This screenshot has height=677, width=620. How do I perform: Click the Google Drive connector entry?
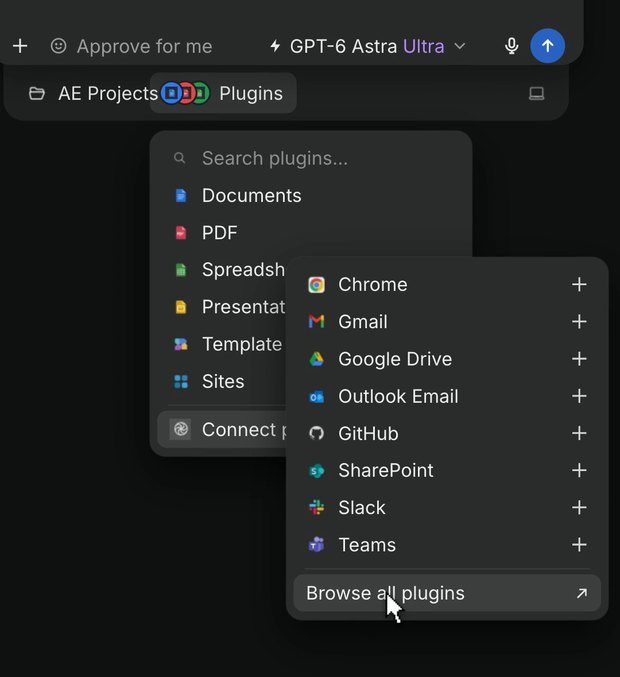[447, 359]
